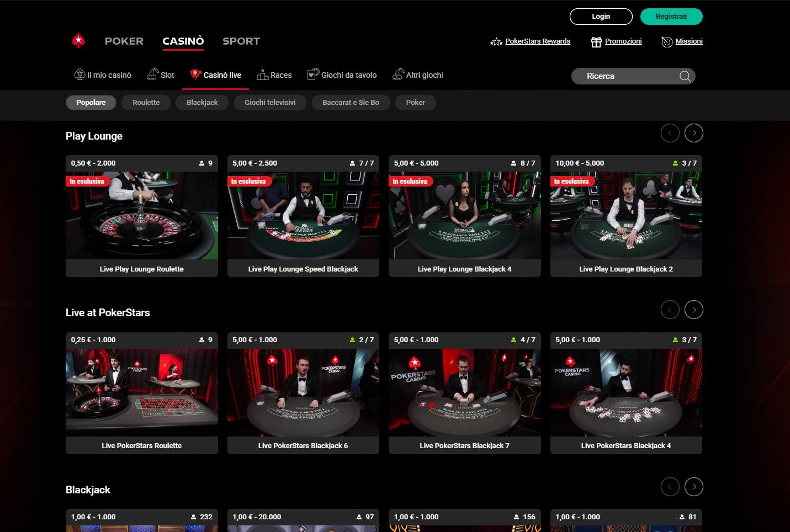790x532 pixels.
Task: Select the Roulette filter pill
Action: 146,103
